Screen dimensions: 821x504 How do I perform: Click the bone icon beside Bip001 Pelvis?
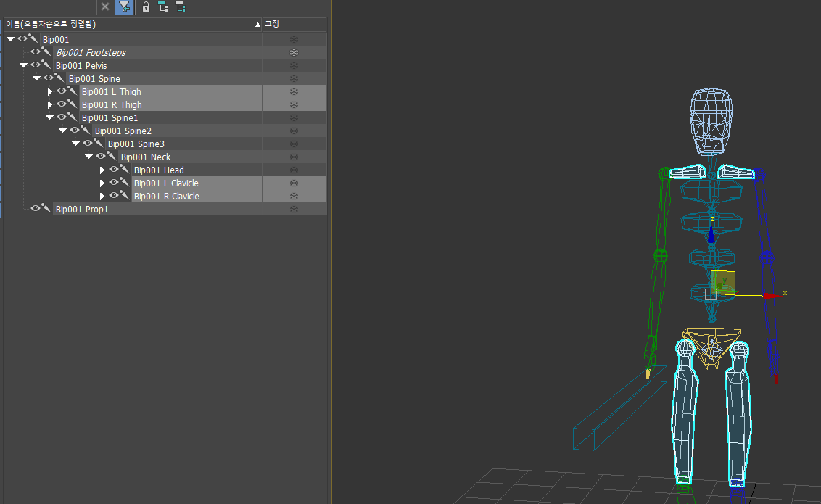46,65
